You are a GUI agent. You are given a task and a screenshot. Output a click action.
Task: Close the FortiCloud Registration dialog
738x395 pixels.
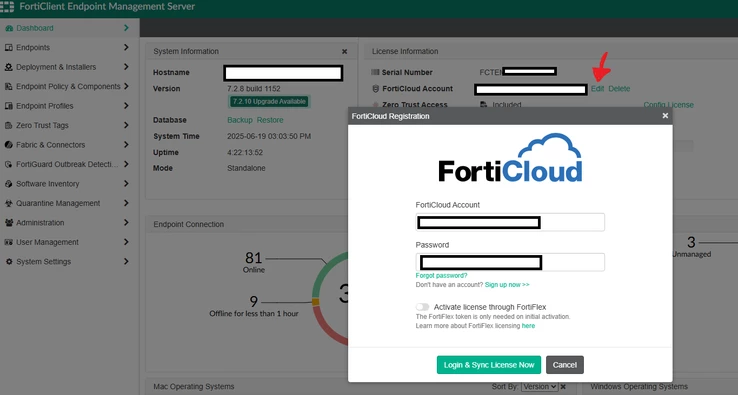665,116
